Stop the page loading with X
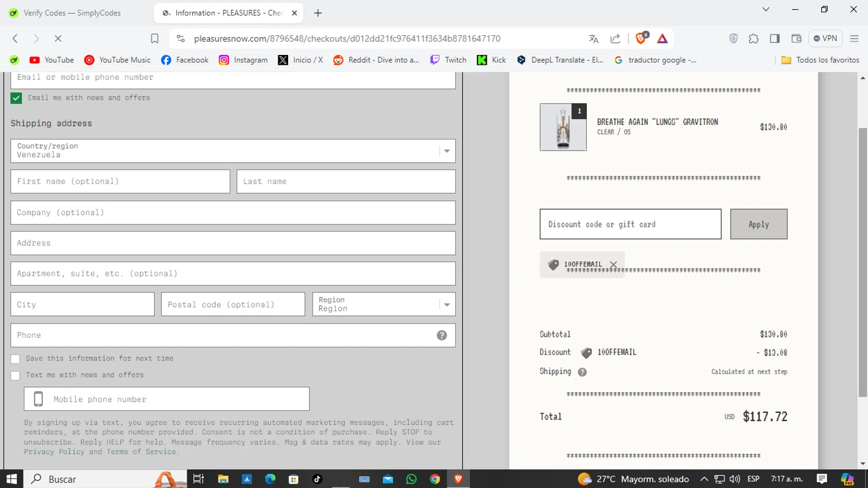The height and width of the screenshot is (488, 868). coord(58,39)
